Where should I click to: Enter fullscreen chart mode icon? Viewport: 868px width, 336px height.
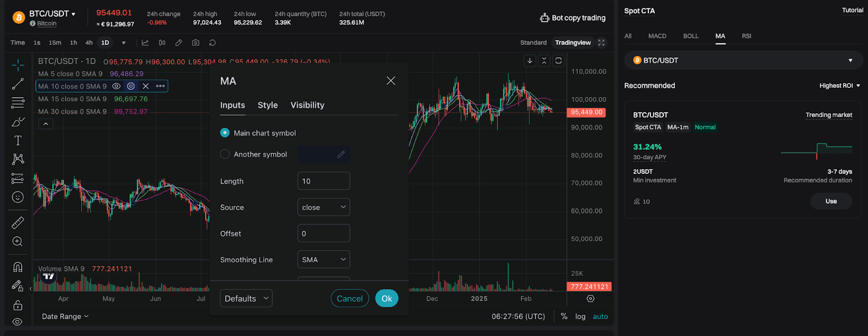601,42
